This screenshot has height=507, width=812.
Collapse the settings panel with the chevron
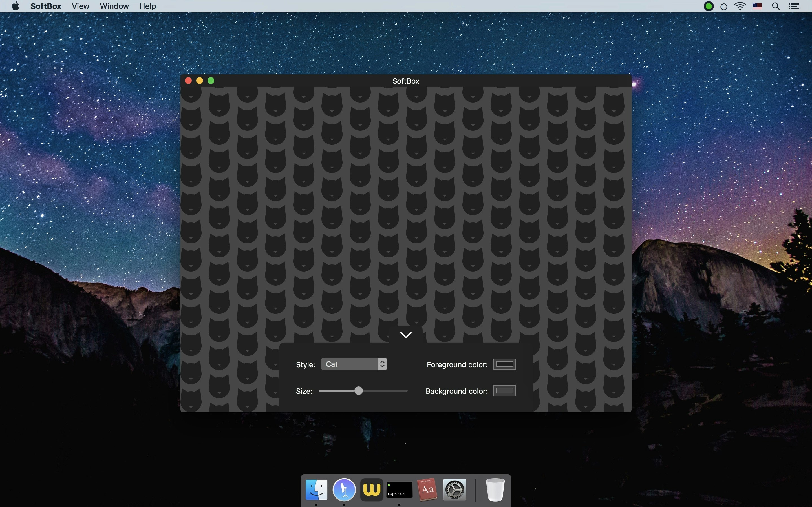coord(406,335)
